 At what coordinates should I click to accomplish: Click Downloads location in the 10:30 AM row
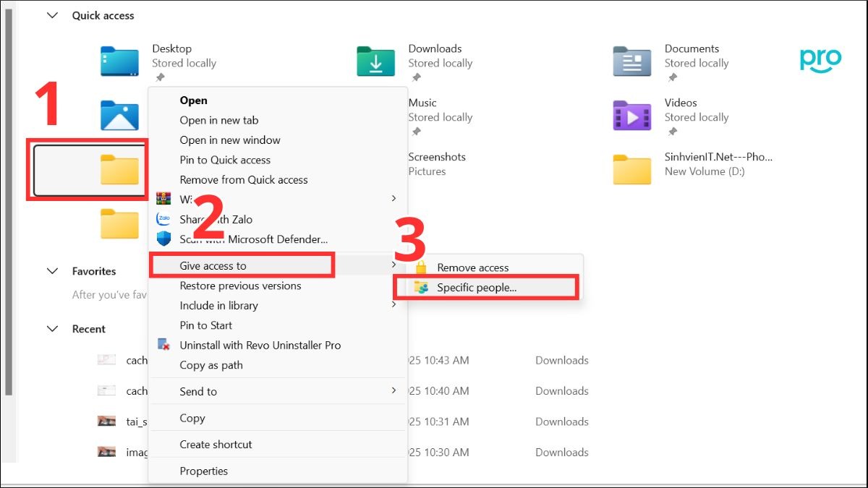click(x=562, y=452)
